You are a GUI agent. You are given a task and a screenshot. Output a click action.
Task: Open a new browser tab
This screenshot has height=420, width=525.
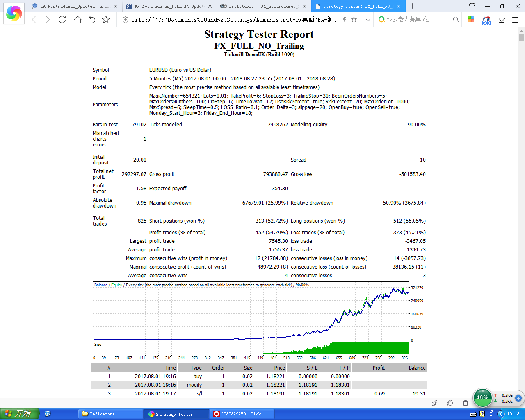413,6
